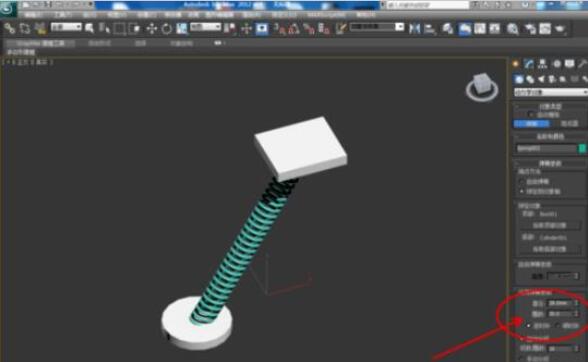588x362 pixels.
Task: Click the Mirror tool icon
Action: click(414, 29)
